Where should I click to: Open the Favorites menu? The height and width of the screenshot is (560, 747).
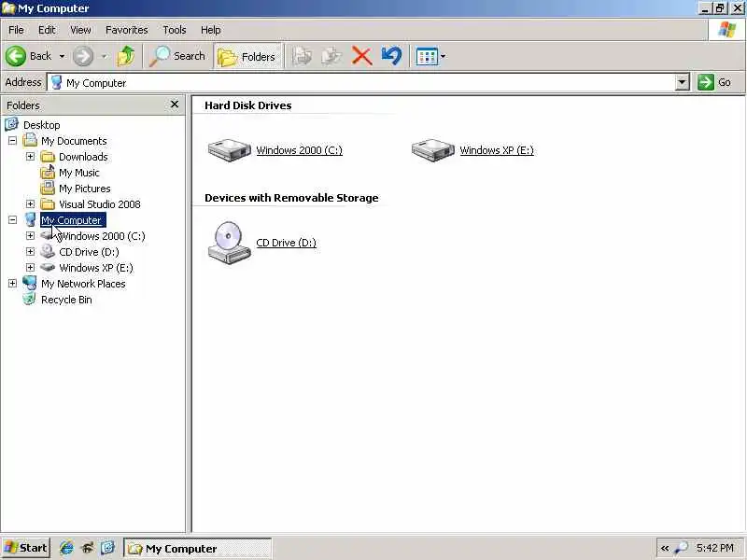point(127,30)
